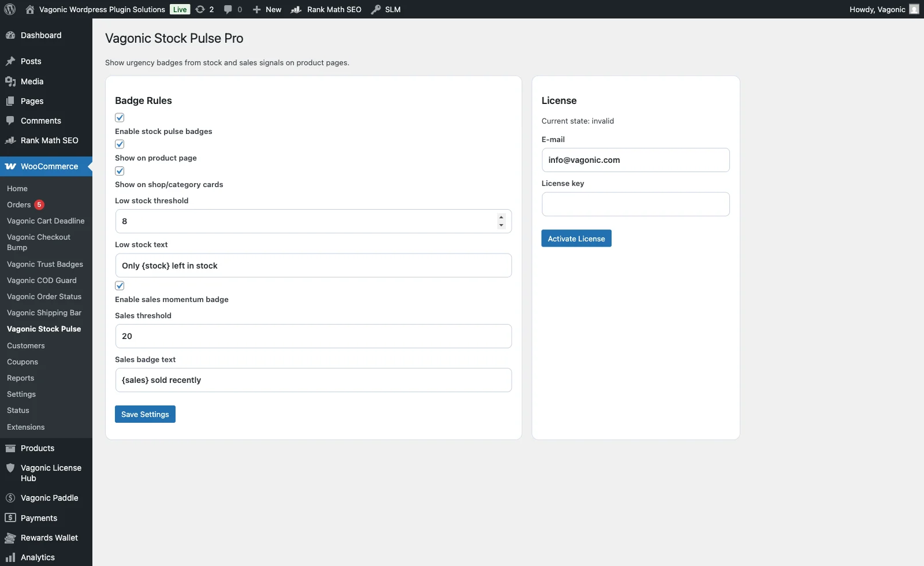
Task: Click the Analytics bar chart icon
Action: pyautogui.click(x=10, y=557)
